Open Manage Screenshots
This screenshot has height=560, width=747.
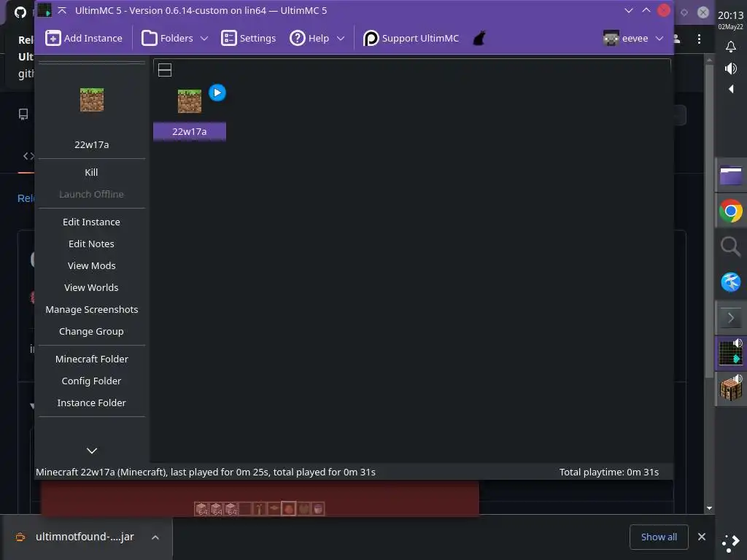click(91, 309)
